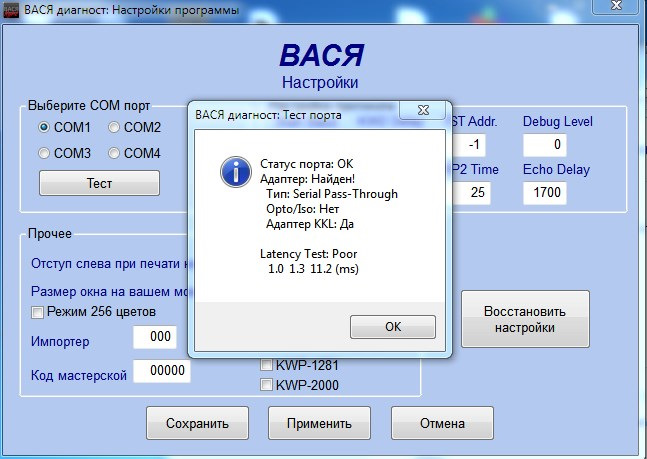
Task: Click the 1.0 1.3 11.2 (ms) values
Action: (313, 269)
